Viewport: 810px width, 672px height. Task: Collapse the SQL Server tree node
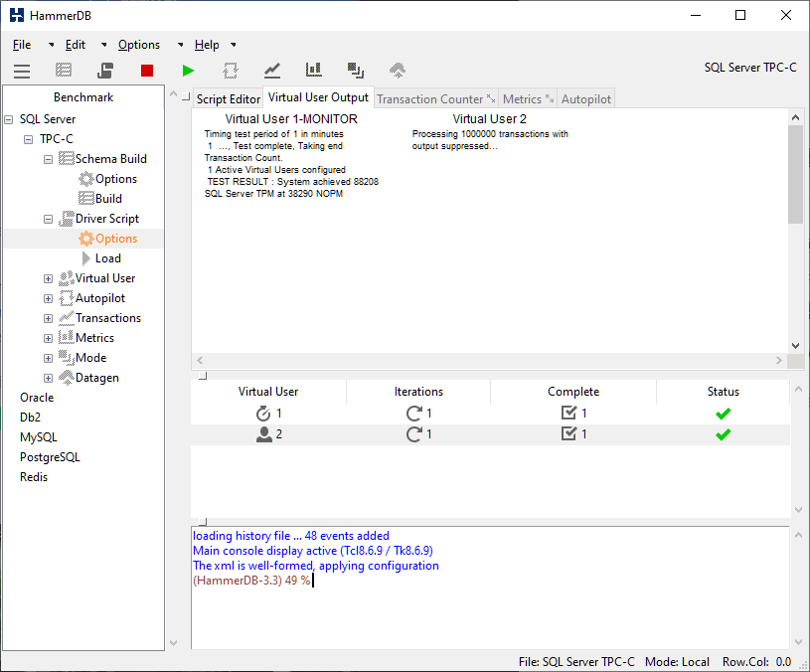click(x=9, y=120)
